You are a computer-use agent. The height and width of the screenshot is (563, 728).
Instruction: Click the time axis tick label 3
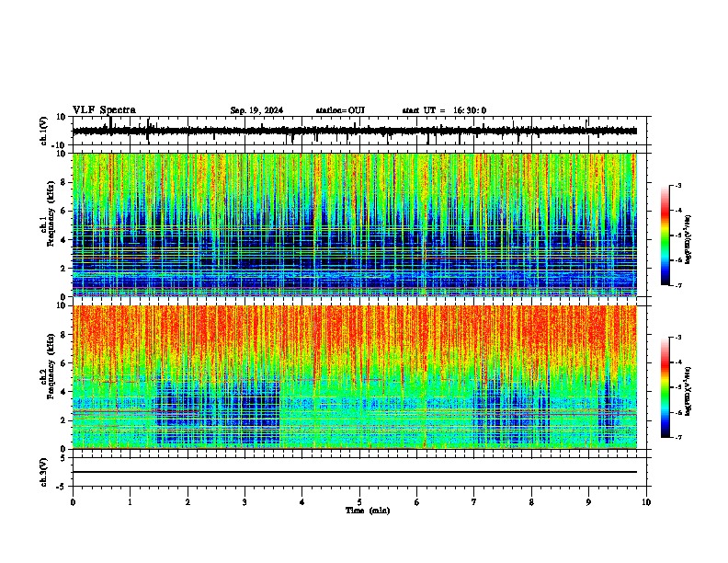coord(245,502)
